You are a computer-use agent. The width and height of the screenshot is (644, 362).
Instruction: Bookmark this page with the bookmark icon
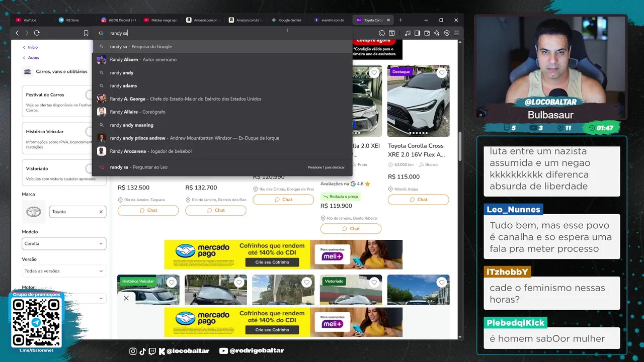tap(86, 33)
